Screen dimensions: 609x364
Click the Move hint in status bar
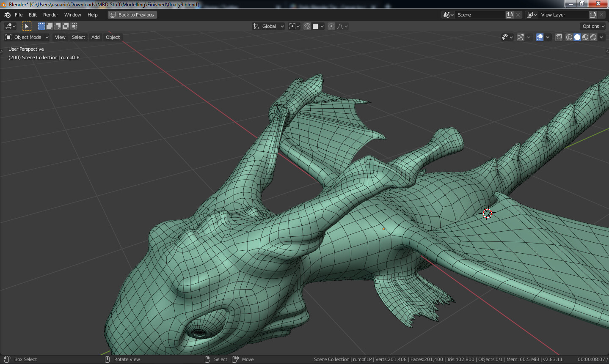248,359
